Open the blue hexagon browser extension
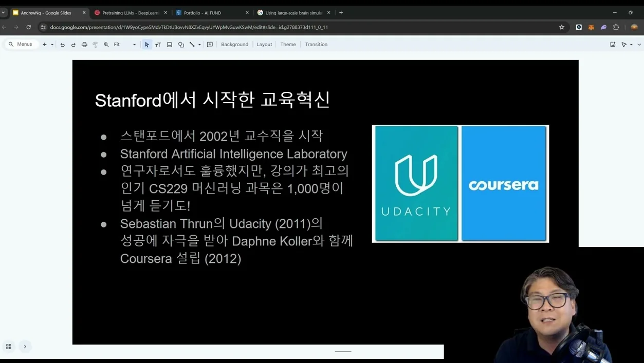Viewport: 644px width, 363px height. click(x=579, y=27)
